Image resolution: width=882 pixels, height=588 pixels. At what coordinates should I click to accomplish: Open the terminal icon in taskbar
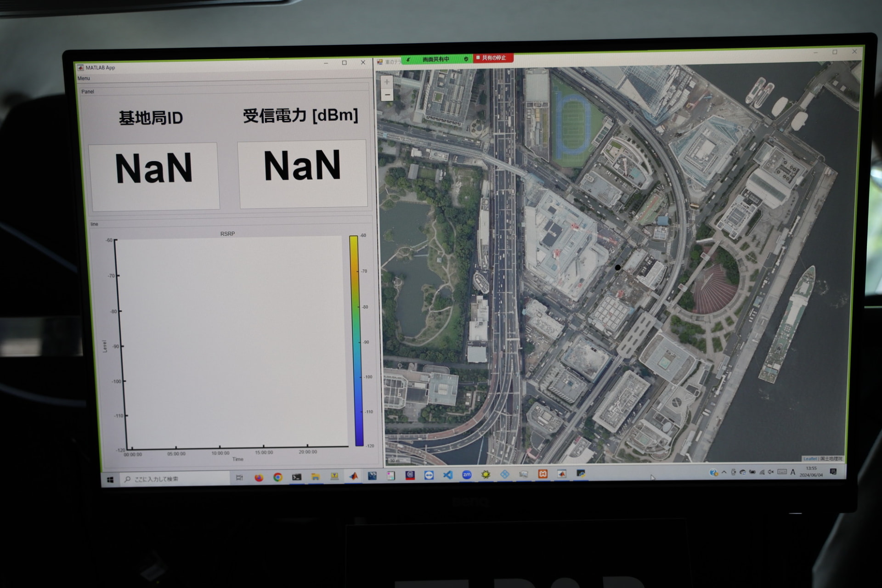click(x=297, y=477)
